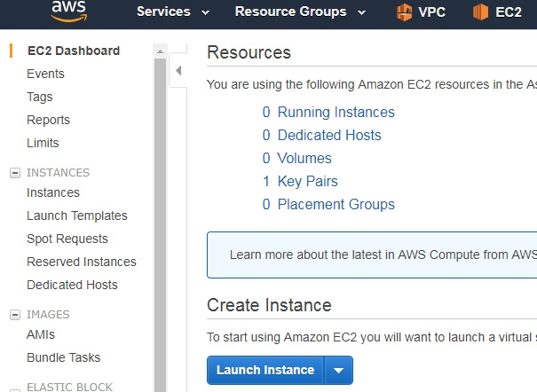Collapse the IMAGES section minus icon
Viewport: 537px width, 392px height.
tap(14, 315)
